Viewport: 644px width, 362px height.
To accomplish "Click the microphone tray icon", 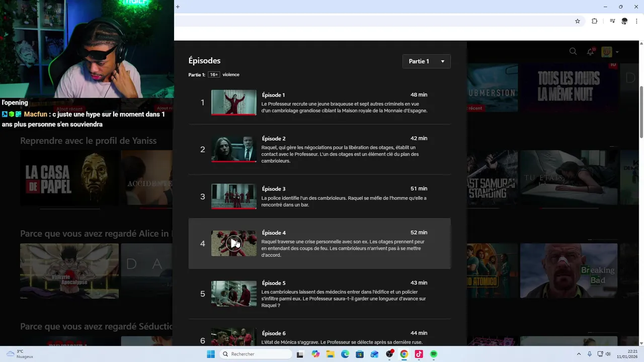I will [590, 354].
